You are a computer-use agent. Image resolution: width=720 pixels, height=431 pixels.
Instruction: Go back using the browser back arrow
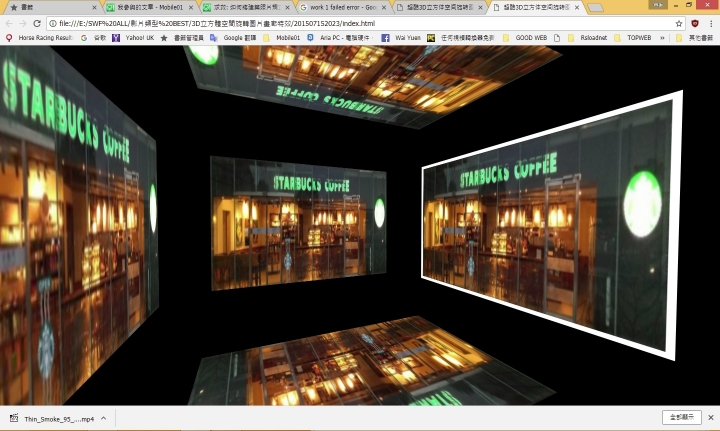[x=9, y=23]
